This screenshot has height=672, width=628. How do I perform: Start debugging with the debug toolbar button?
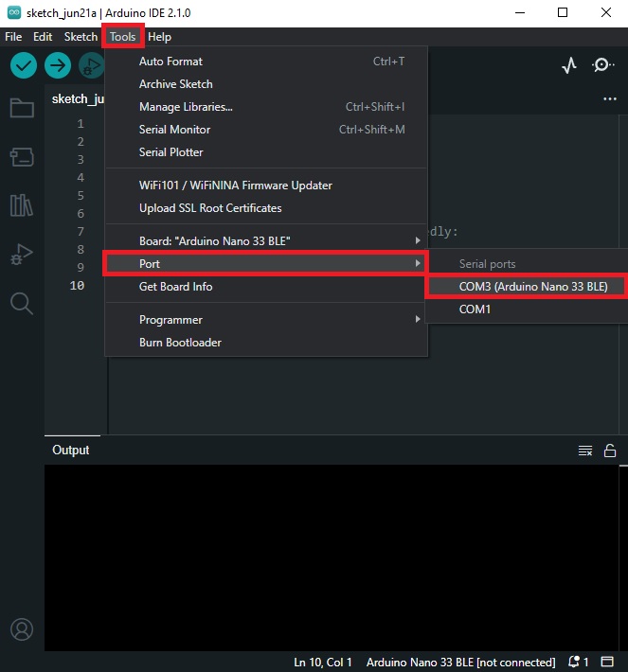(91, 65)
